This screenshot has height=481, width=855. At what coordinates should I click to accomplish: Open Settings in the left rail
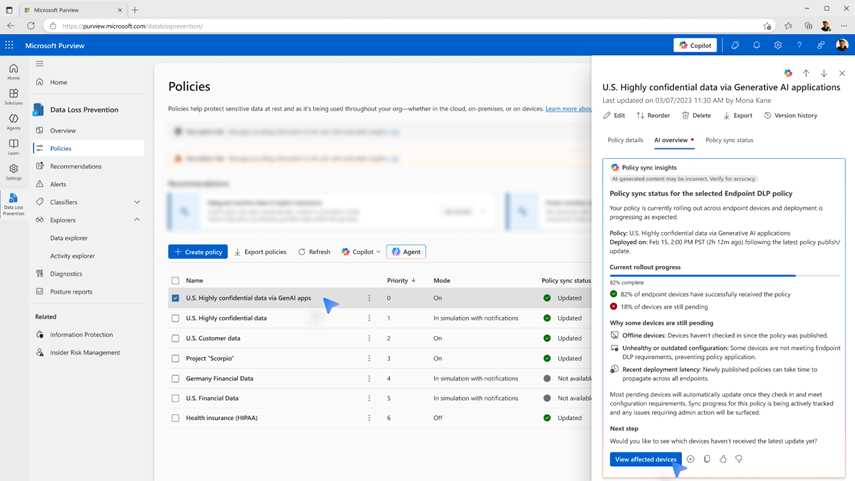[x=14, y=172]
